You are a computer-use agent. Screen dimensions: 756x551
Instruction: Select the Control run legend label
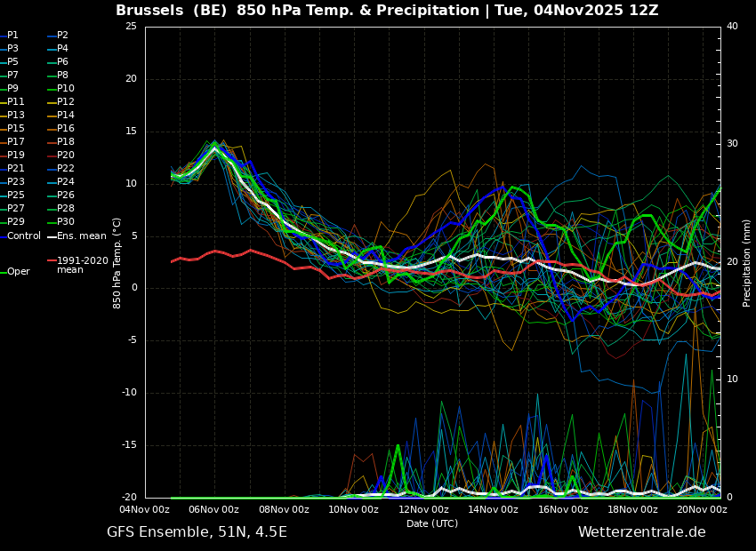[24, 236]
